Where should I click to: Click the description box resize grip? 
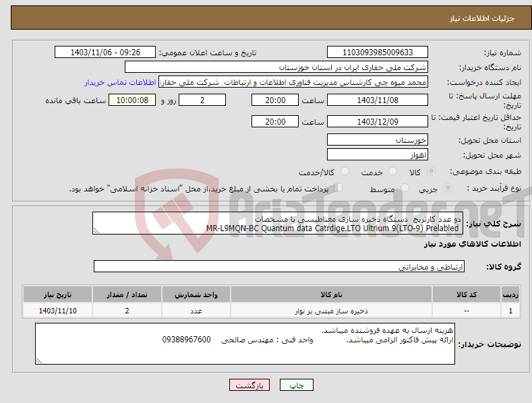tap(96, 230)
